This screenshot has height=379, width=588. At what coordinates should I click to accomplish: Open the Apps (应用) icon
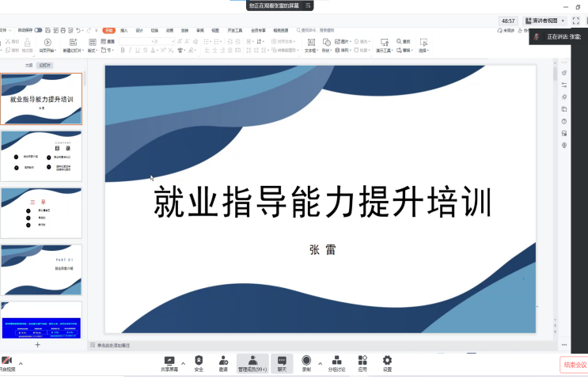pyautogui.click(x=362, y=362)
